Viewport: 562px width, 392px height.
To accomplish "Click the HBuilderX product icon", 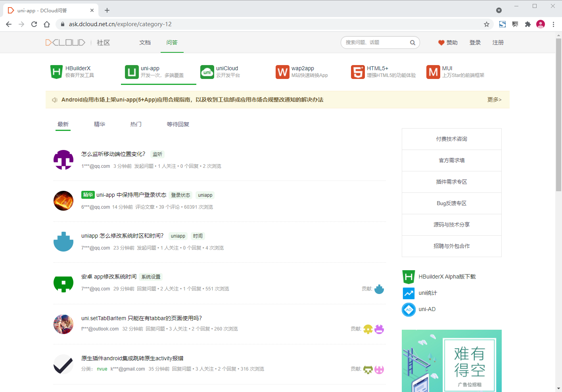I will [56, 72].
